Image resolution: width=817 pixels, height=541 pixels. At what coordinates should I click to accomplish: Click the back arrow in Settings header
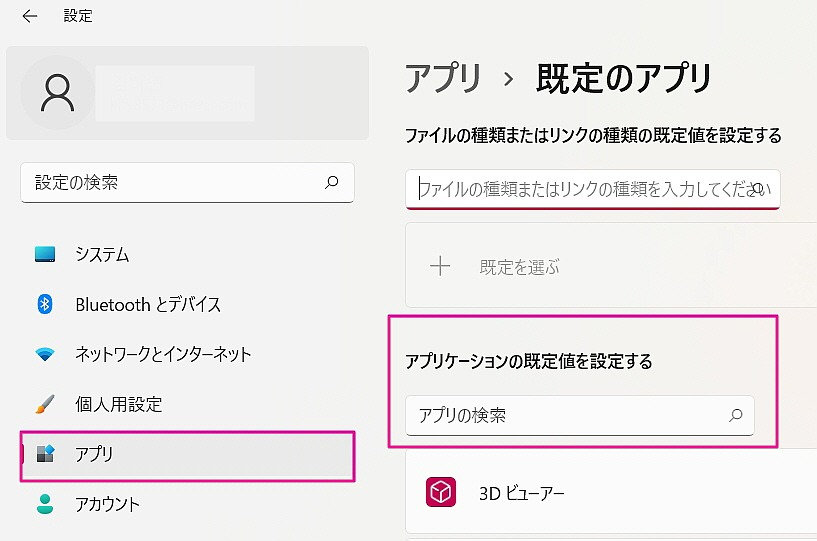[x=29, y=16]
